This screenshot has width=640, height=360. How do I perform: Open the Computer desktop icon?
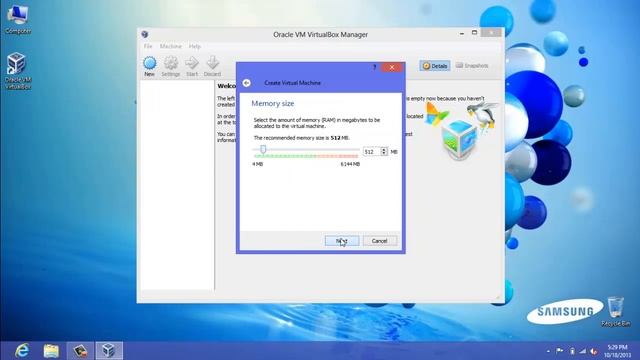[18, 19]
